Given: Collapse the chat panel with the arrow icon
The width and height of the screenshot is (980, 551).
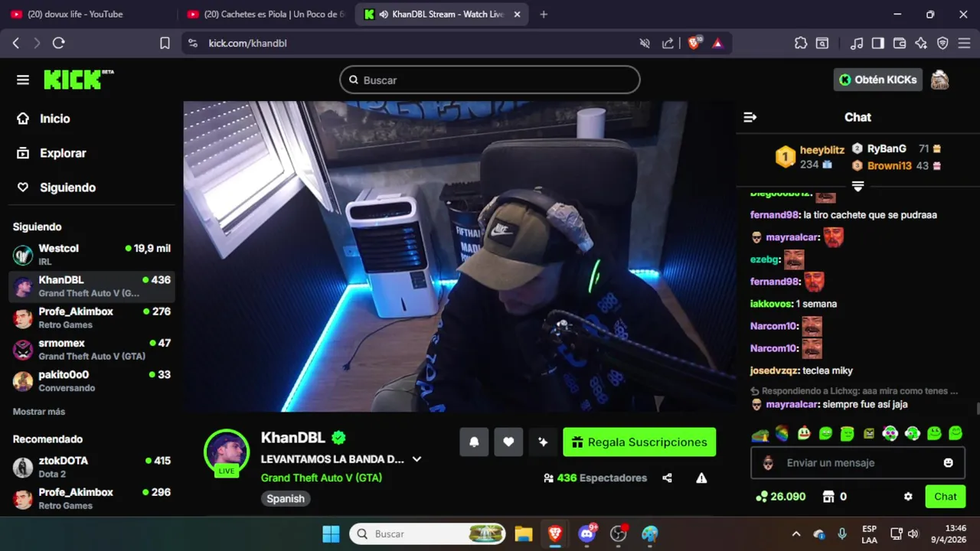Looking at the screenshot, I should pyautogui.click(x=750, y=117).
